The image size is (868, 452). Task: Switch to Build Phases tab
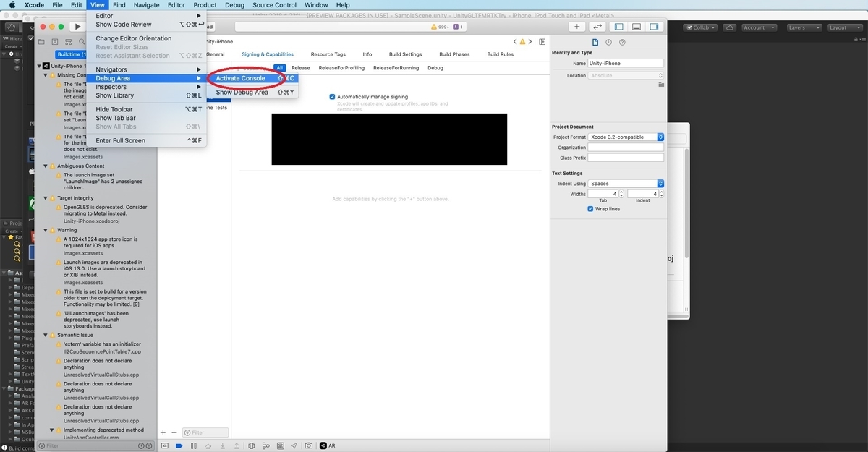point(454,54)
